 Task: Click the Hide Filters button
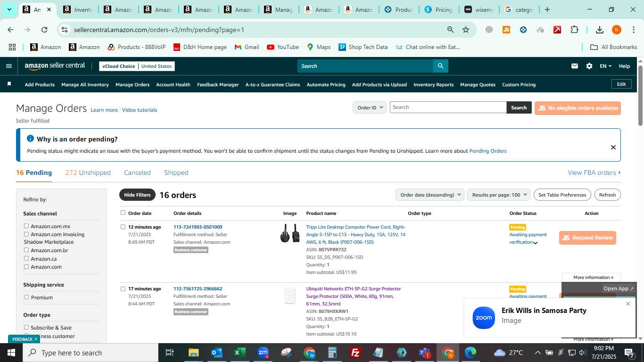tap(137, 195)
